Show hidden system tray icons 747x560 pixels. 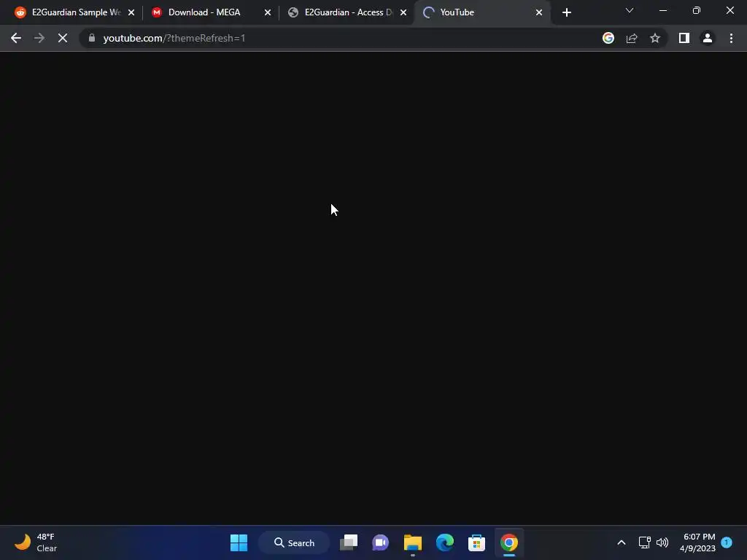(x=622, y=542)
